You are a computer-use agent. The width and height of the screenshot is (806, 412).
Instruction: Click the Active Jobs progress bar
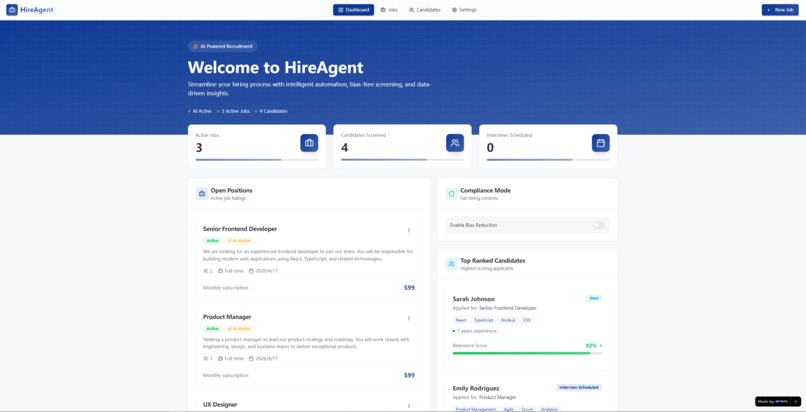click(x=257, y=160)
